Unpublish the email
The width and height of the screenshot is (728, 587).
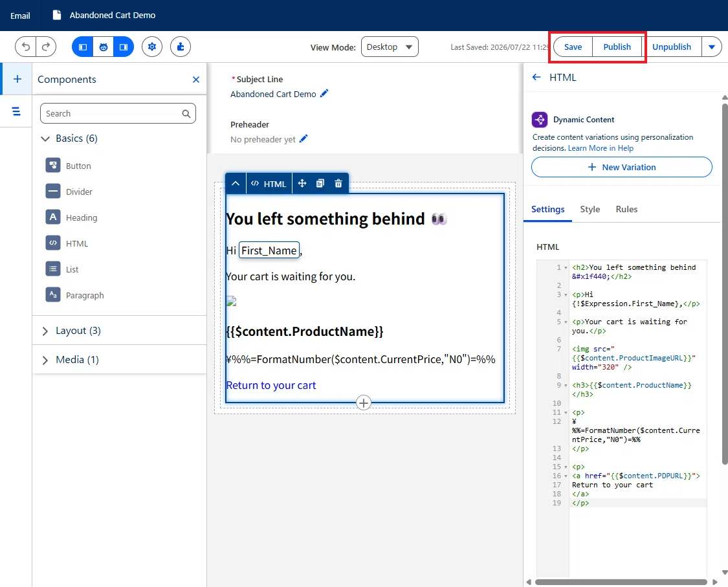coord(671,47)
